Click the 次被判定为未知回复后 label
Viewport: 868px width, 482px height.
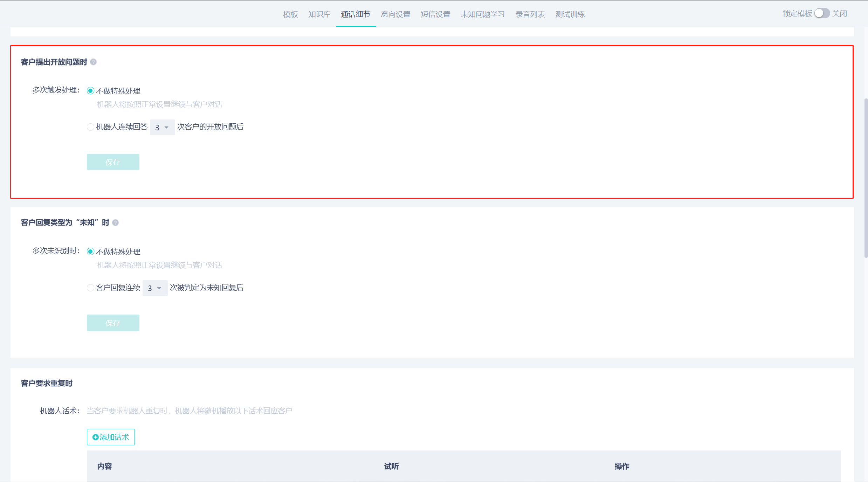(207, 288)
